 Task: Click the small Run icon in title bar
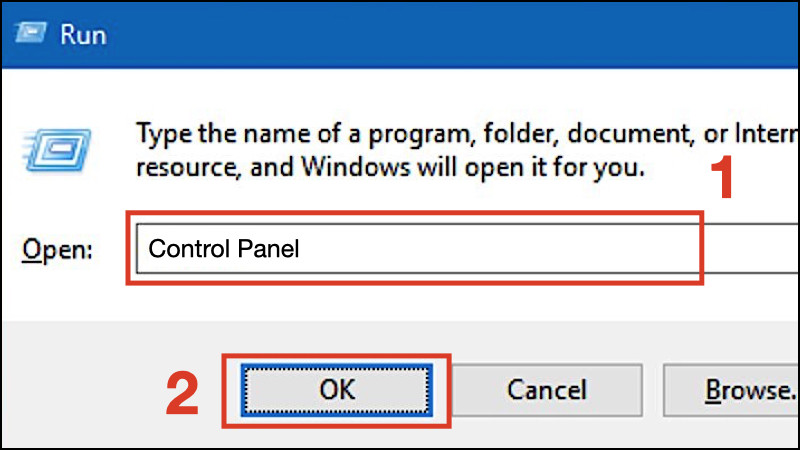point(31,33)
